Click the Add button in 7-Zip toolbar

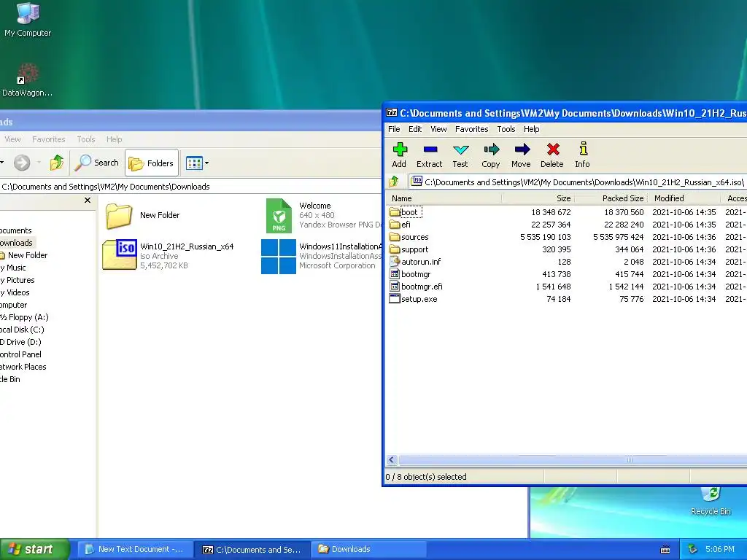pos(399,155)
